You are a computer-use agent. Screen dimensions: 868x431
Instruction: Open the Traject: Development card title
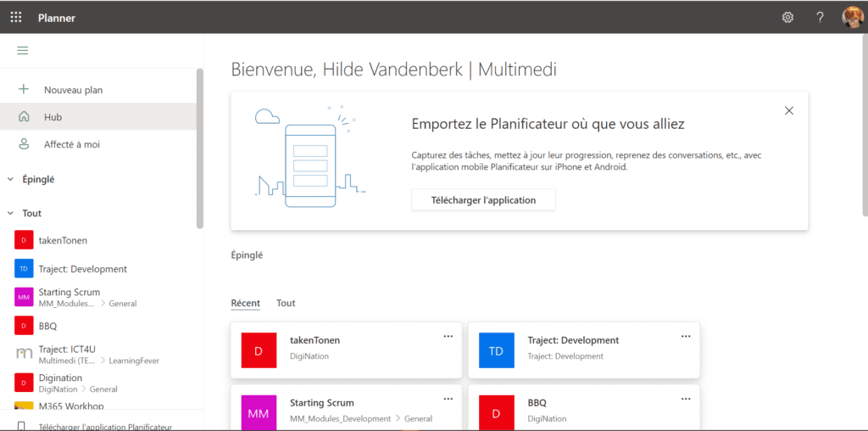point(573,340)
